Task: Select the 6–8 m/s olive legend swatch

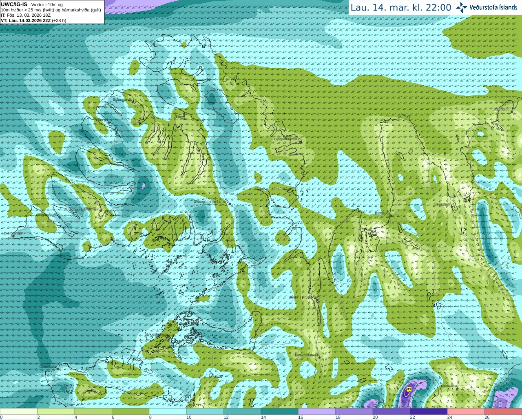Action: (x=130, y=411)
